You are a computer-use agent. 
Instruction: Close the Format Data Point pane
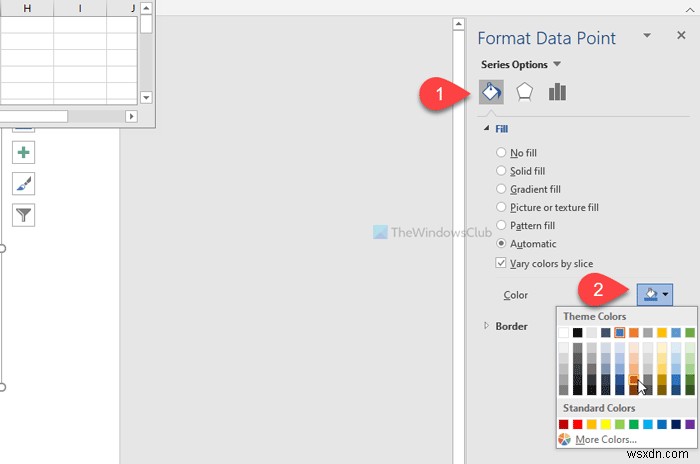coord(681,35)
